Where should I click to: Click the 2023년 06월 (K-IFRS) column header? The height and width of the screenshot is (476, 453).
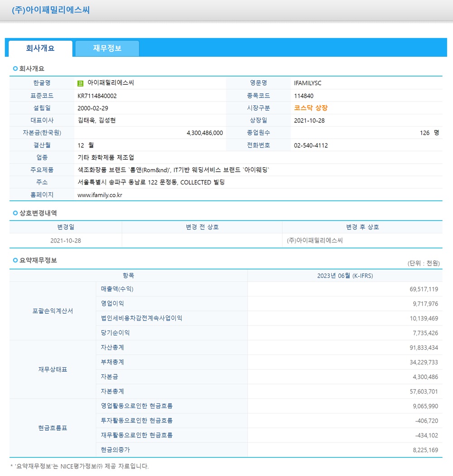[346, 276]
